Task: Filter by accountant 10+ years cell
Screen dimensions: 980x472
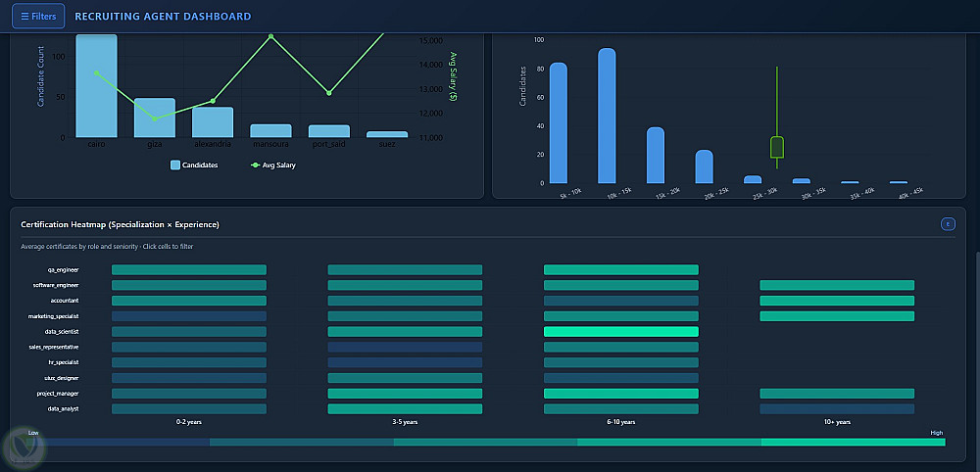Action: coord(837,301)
